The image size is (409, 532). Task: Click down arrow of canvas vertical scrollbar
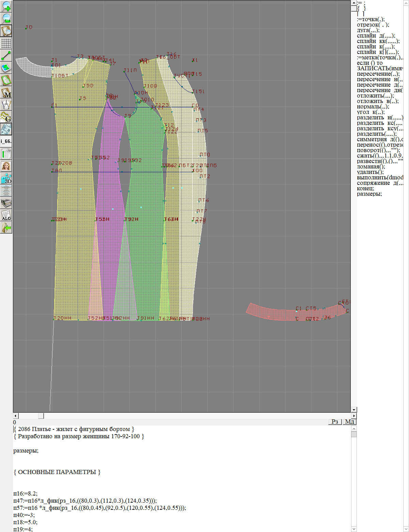pyautogui.click(x=354, y=410)
